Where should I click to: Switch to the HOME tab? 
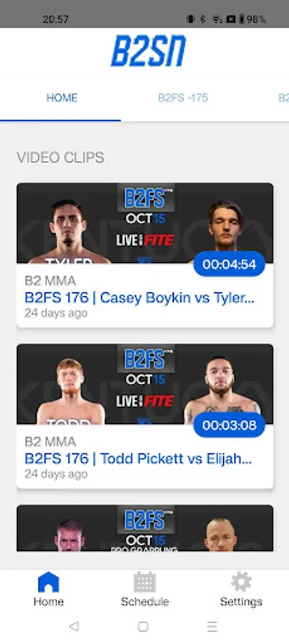[62, 98]
